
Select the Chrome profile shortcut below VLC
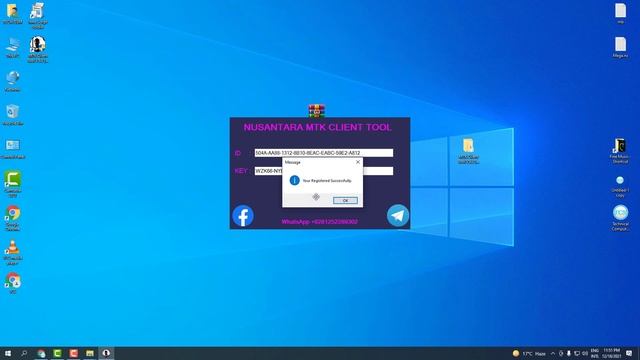click(x=13, y=283)
